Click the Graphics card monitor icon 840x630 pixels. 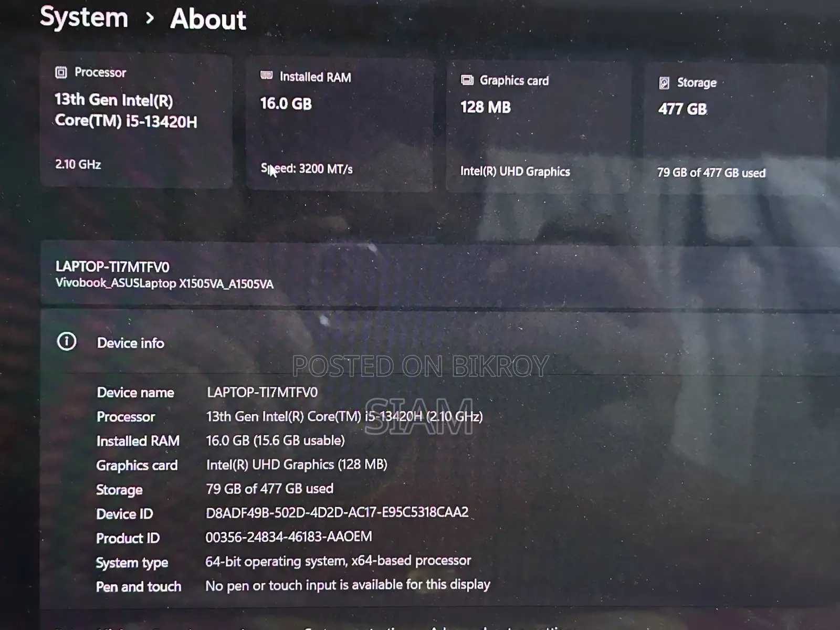(467, 80)
